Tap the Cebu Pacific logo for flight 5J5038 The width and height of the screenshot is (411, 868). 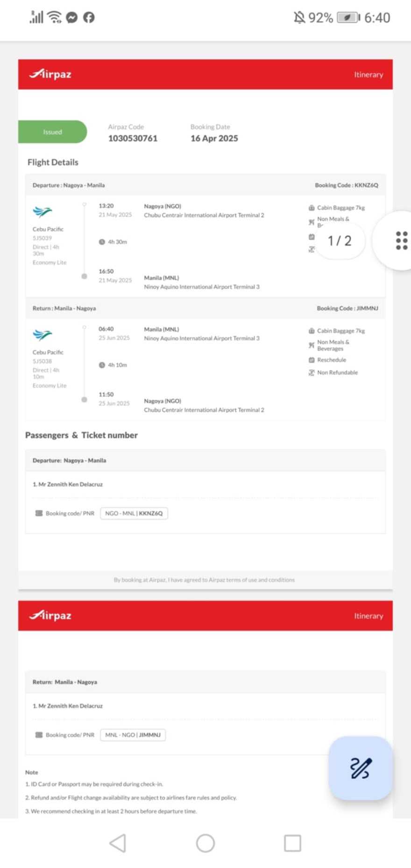[x=43, y=335]
